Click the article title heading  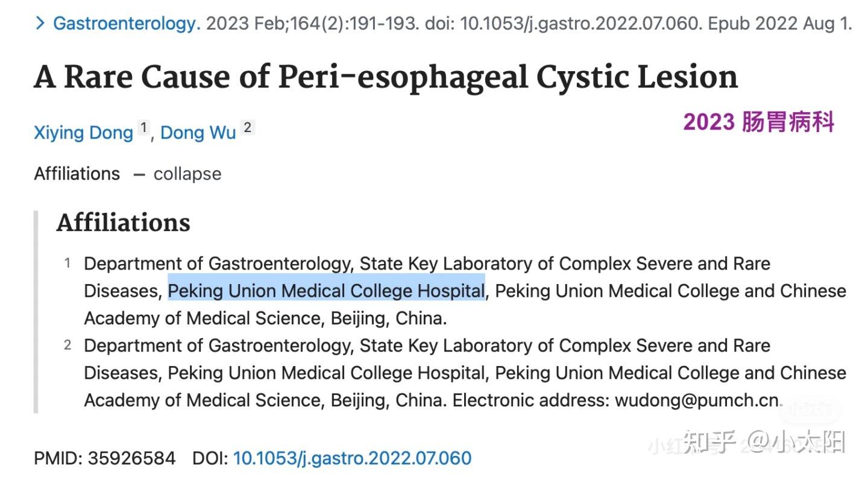click(x=386, y=77)
